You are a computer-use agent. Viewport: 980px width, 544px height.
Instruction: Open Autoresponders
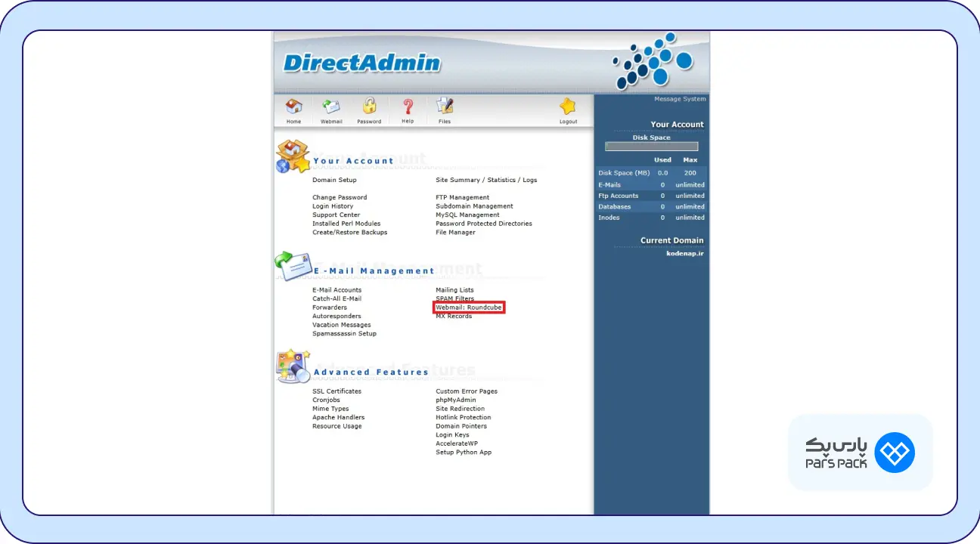pos(336,316)
